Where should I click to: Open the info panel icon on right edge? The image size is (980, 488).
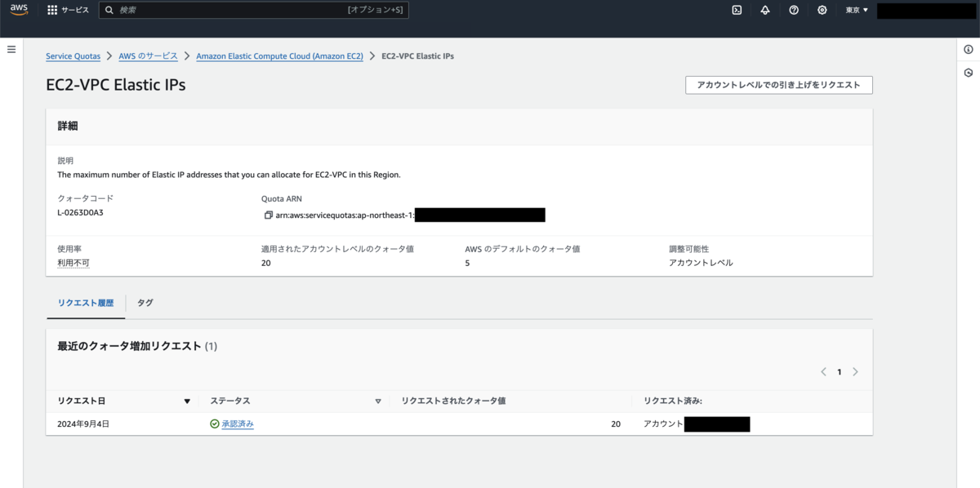(x=969, y=50)
